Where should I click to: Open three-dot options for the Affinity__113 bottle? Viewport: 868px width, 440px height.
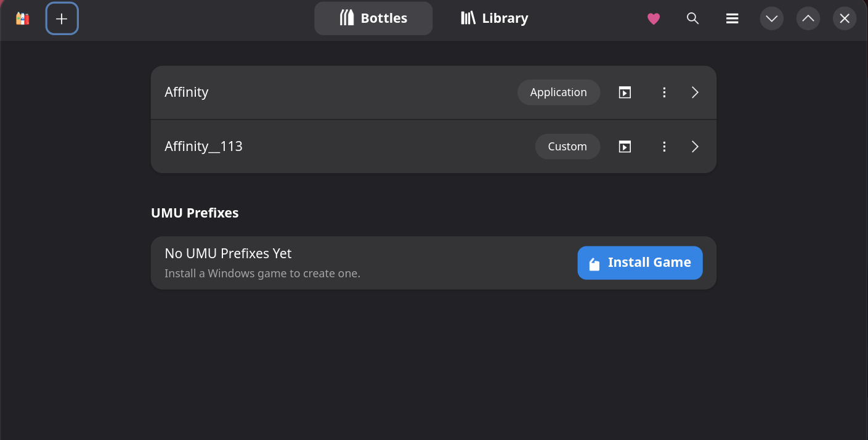(664, 147)
